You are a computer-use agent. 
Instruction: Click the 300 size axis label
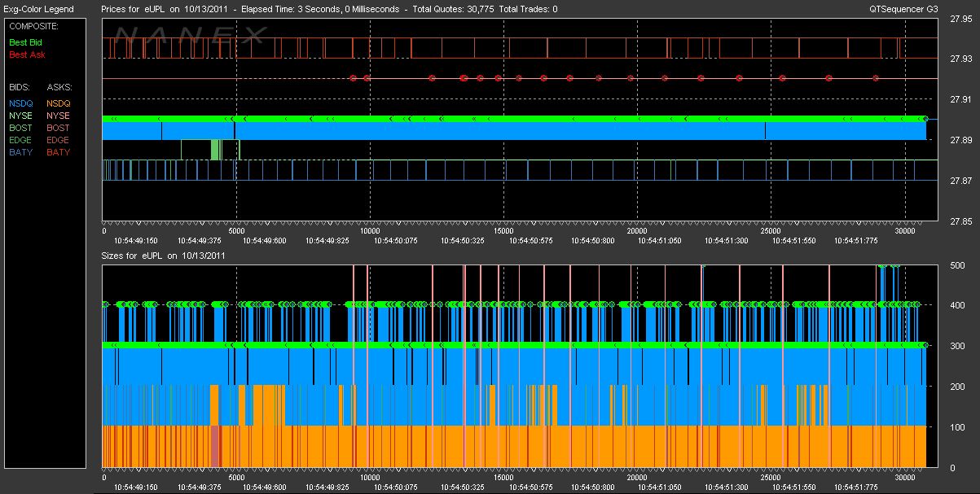(958, 346)
